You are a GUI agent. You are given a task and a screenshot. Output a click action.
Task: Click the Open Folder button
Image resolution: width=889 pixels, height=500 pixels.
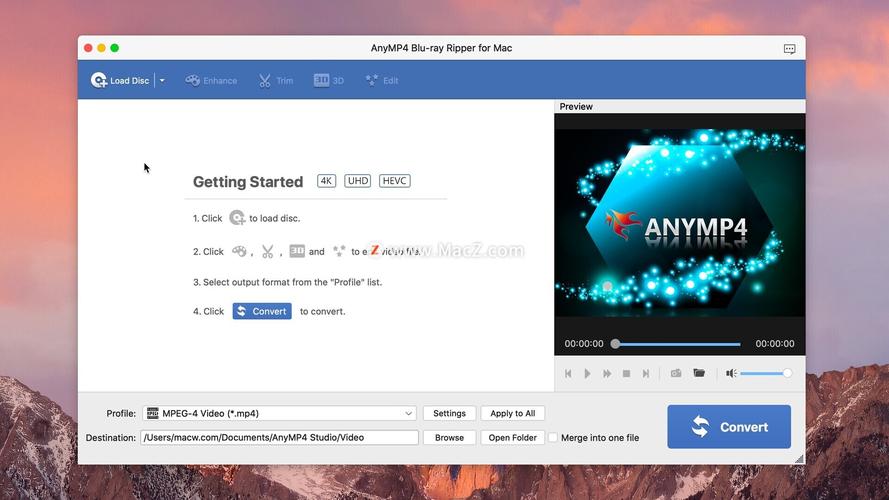(x=513, y=438)
